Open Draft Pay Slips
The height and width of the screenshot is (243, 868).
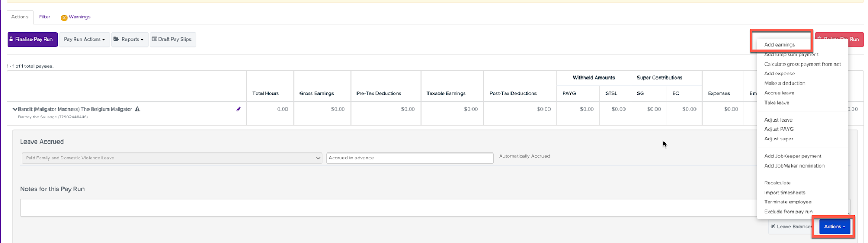click(172, 39)
